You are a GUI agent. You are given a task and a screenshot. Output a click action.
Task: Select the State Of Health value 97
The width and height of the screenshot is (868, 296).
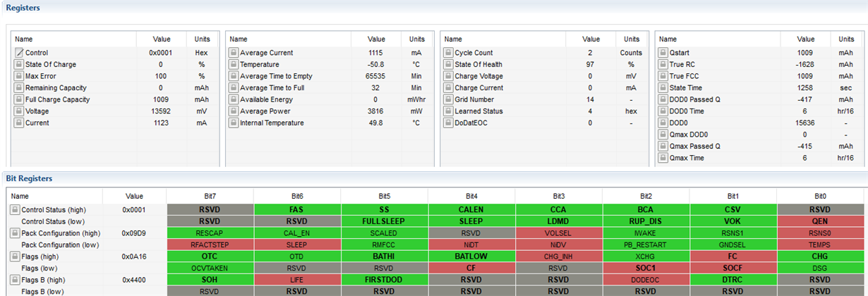coord(591,64)
